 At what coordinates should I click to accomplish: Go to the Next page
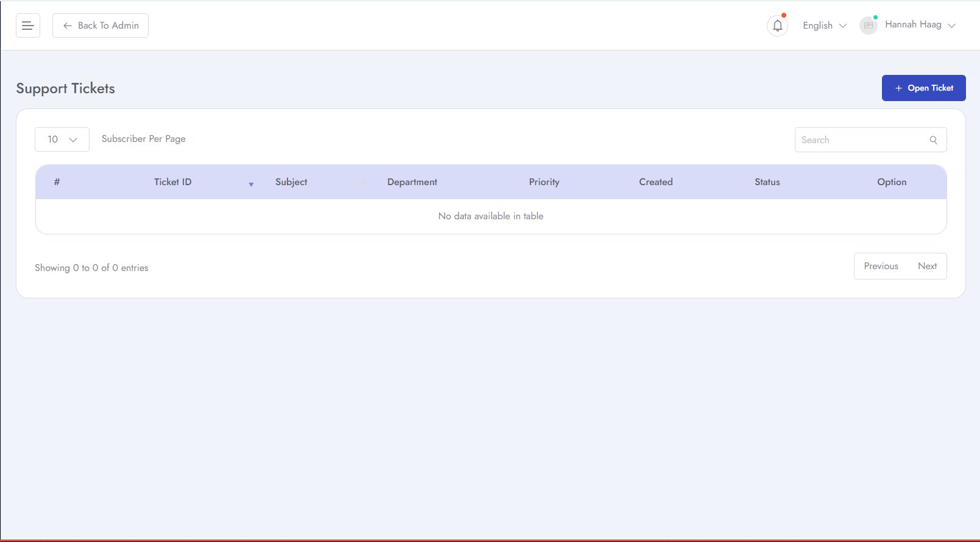tap(928, 266)
